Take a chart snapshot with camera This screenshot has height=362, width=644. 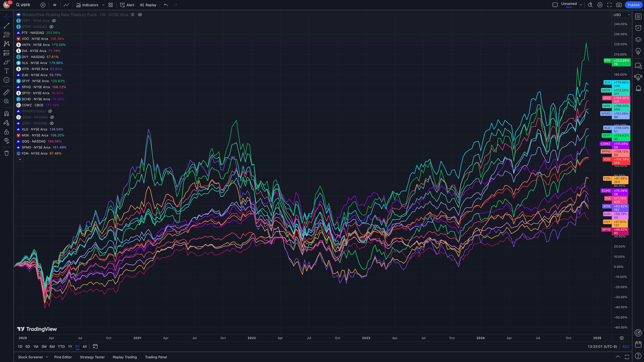tap(619, 5)
